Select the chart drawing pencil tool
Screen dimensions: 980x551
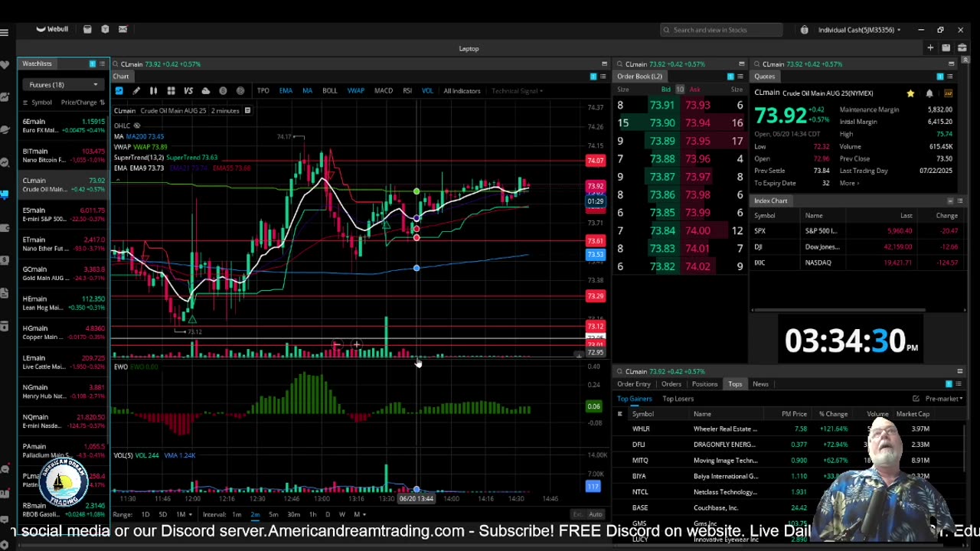click(136, 91)
